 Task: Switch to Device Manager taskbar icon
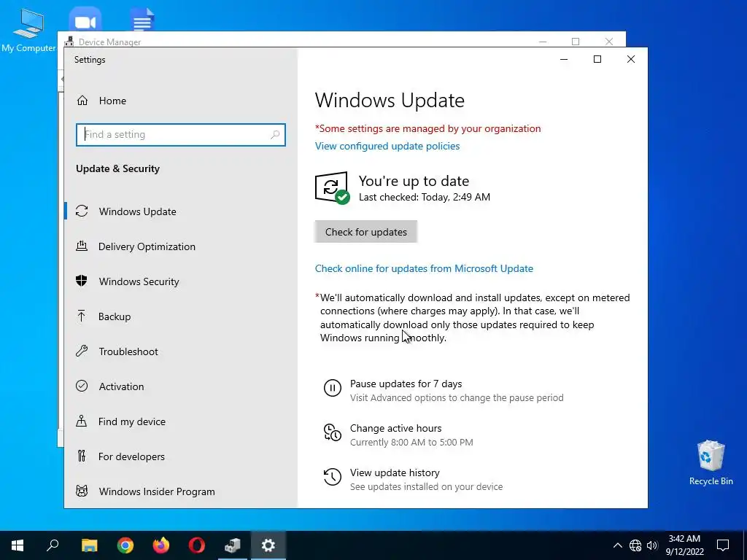[233, 545]
